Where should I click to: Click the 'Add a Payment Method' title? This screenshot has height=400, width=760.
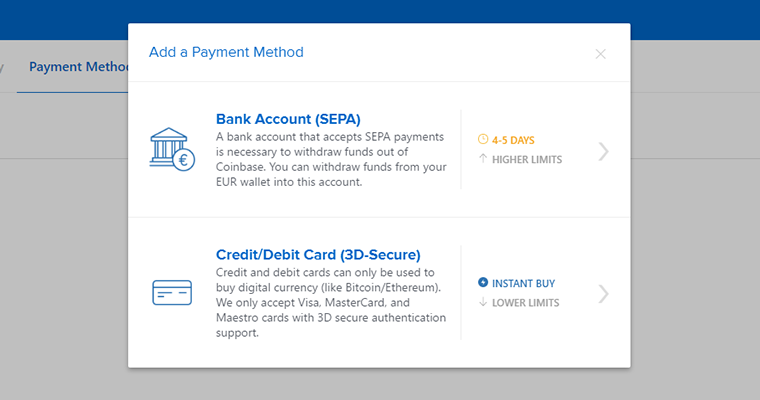pos(226,52)
